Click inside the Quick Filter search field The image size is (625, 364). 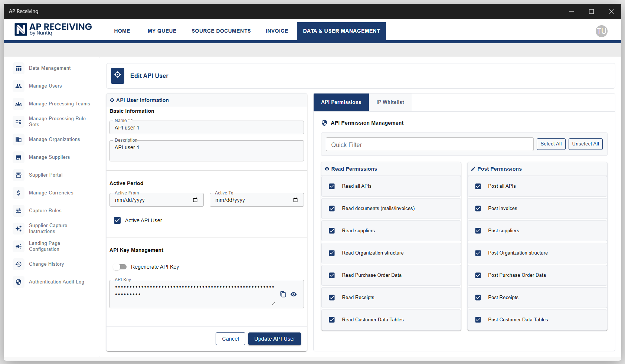point(429,144)
